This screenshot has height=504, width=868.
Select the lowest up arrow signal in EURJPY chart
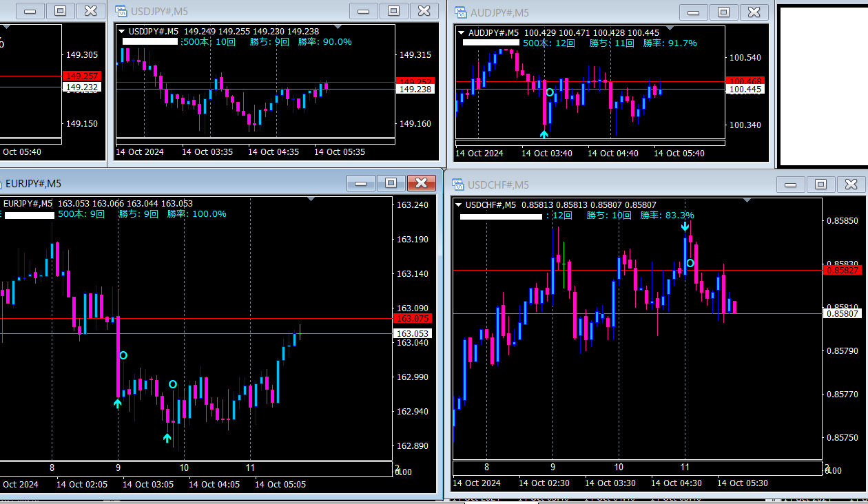(167, 438)
